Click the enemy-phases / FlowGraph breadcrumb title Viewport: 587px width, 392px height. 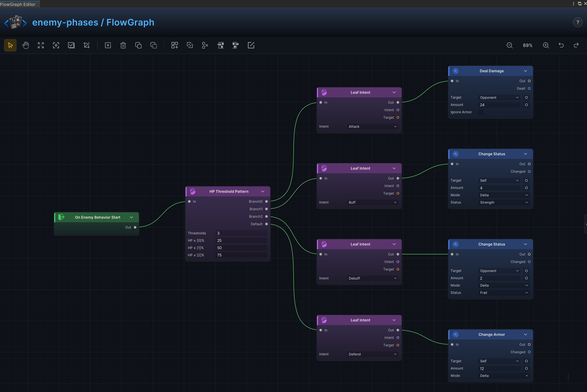[93, 23]
